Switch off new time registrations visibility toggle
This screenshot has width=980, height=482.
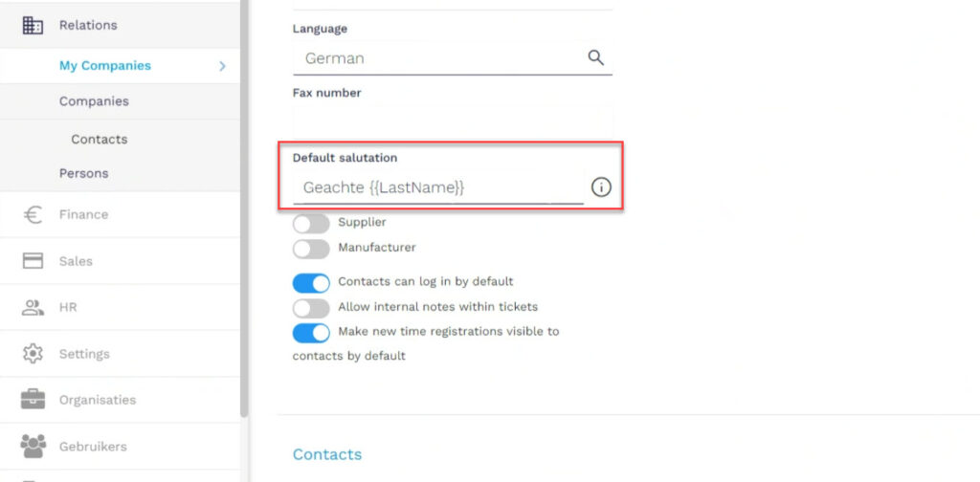pos(311,333)
